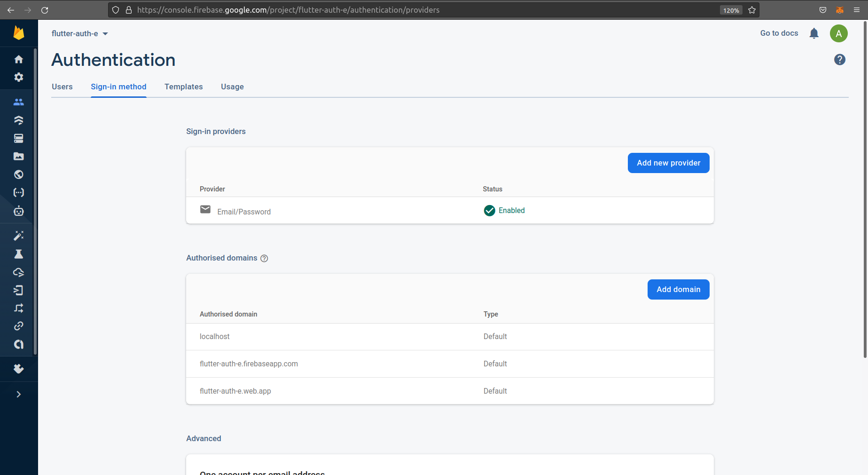
Task: Click the Add domain button
Action: (x=678, y=289)
